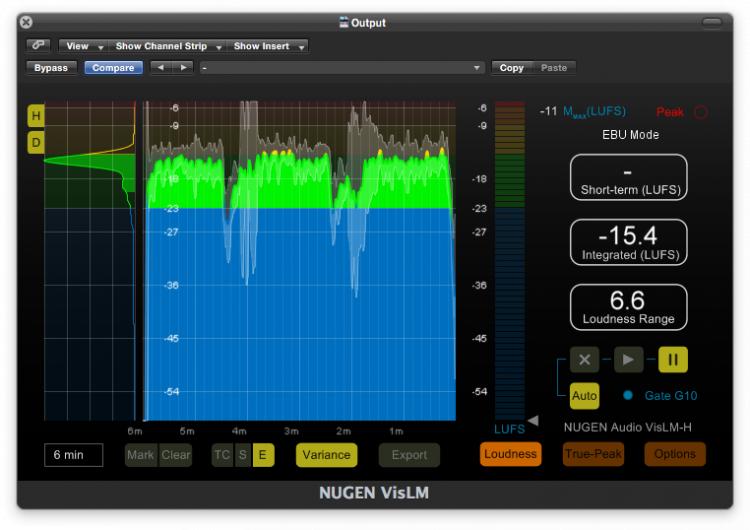
Task: Start measurement with play button
Action: tap(629, 360)
